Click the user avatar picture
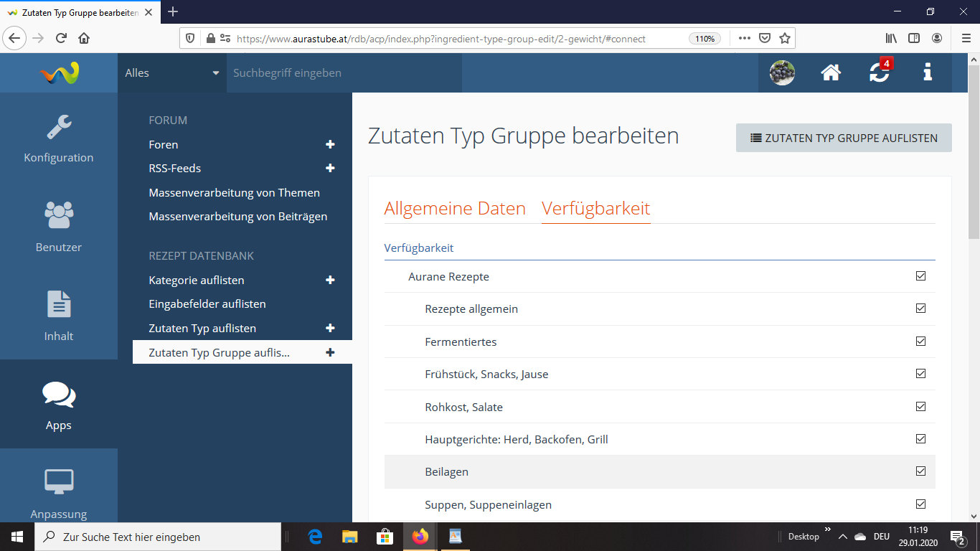 [x=782, y=72]
